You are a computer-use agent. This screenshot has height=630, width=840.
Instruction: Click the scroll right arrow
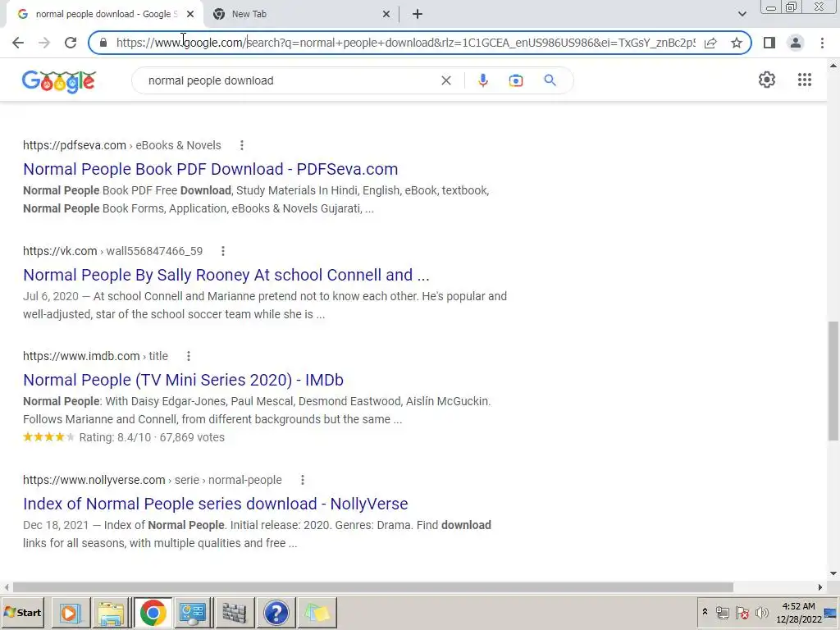(x=819, y=587)
